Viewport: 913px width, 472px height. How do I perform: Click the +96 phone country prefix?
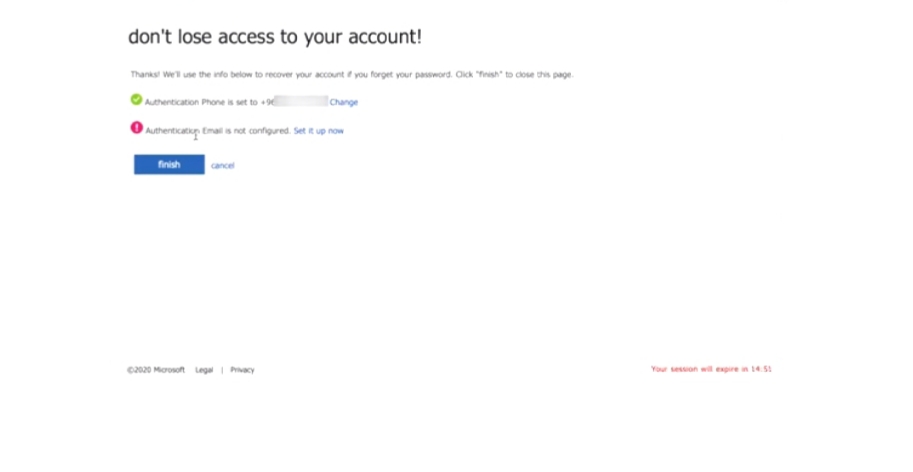[267, 102]
